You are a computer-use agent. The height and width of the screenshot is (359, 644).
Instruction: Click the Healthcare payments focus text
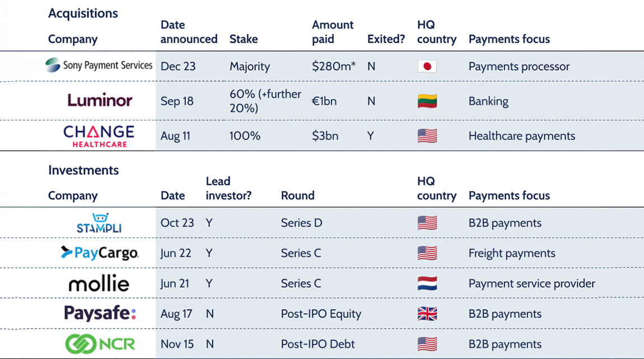(x=521, y=136)
